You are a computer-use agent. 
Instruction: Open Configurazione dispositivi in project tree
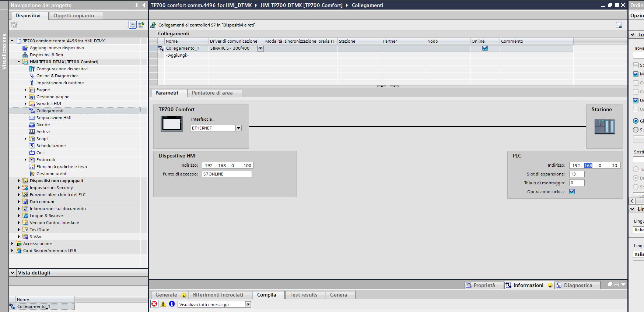[62, 69]
